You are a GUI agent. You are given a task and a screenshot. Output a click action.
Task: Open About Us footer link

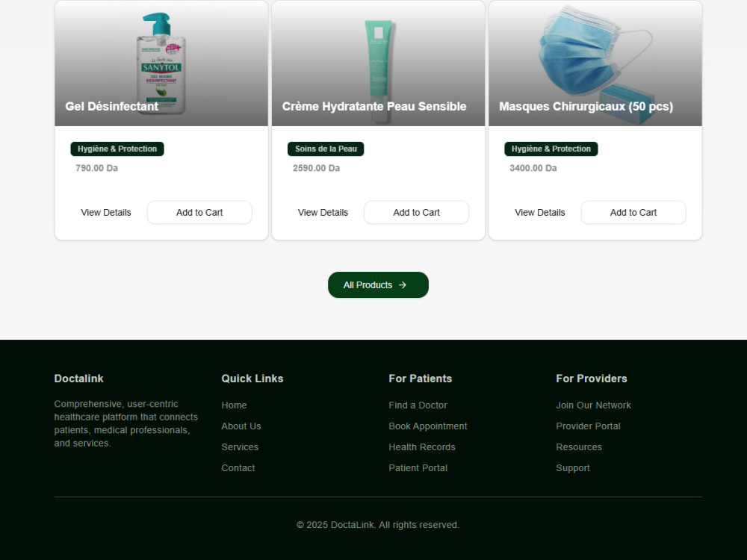(241, 426)
